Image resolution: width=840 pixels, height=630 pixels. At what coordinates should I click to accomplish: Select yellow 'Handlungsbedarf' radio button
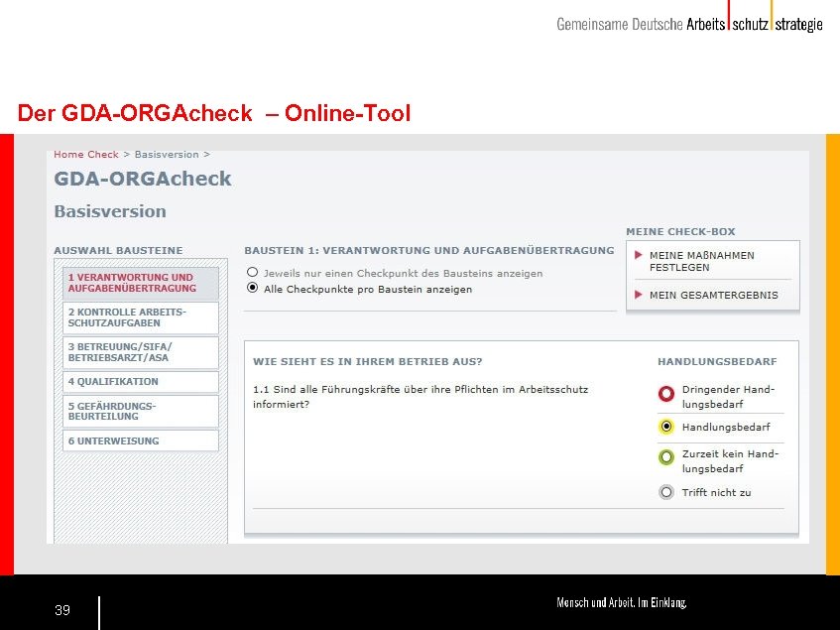pos(665,427)
